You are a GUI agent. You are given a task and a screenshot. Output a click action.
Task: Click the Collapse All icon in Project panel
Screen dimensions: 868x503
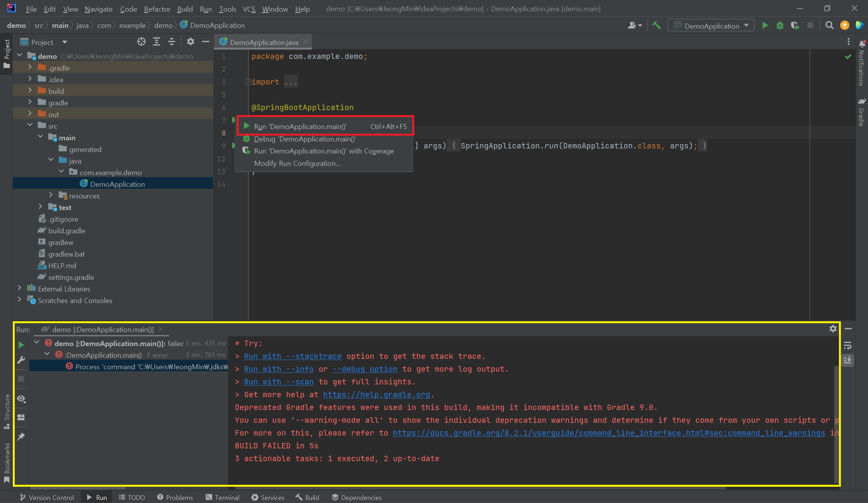(x=172, y=42)
